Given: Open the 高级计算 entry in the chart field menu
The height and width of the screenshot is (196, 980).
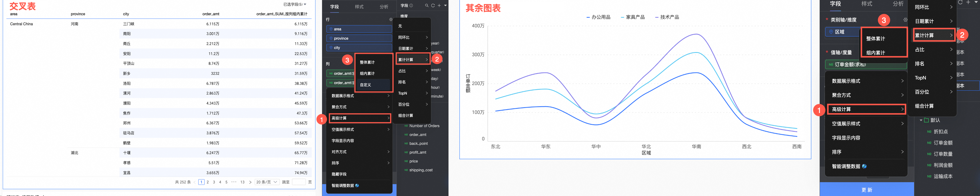Looking at the screenshot, I should pyautogui.click(x=866, y=109).
